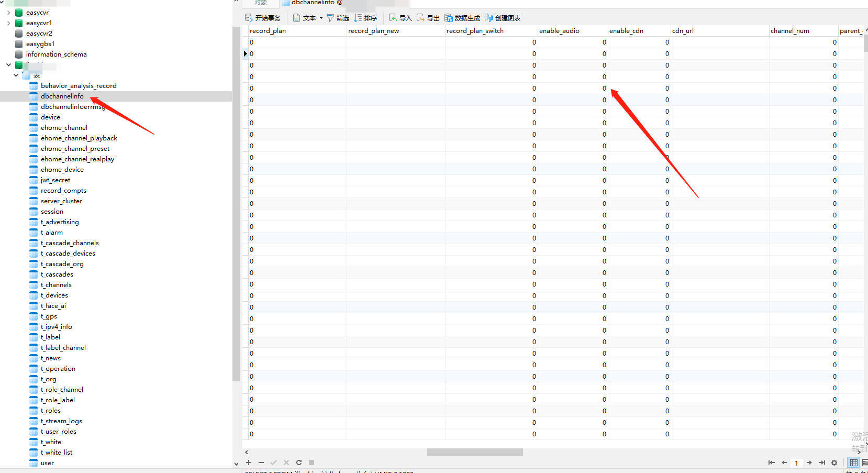Click the left arrow of the horizontal scrollbar
The height and width of the screenshot is (473, 868).
(247, 452)
